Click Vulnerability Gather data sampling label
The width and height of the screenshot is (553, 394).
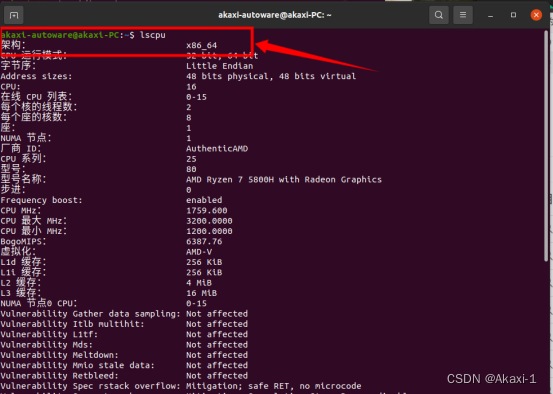click(x=90, y=314)
